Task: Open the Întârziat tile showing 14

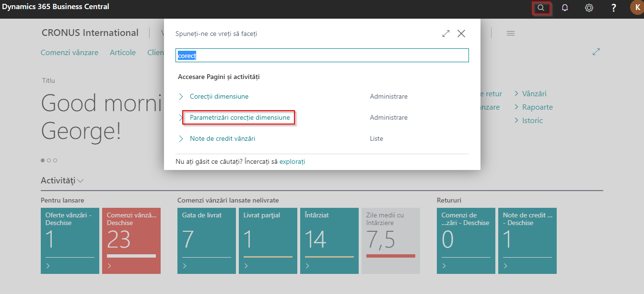Action: point(329,240)
